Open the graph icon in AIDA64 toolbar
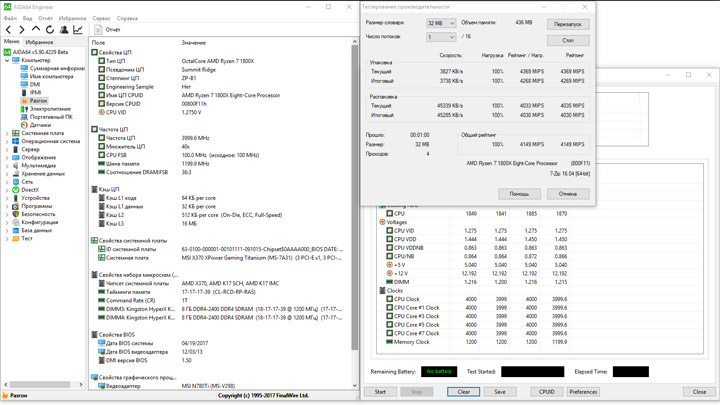The image size is (720, 405). 78,30
